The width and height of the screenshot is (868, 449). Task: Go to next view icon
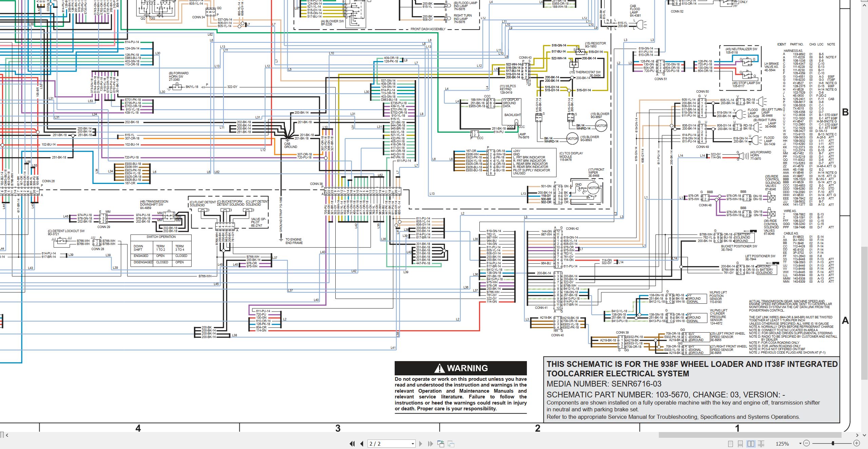point(451,444)
